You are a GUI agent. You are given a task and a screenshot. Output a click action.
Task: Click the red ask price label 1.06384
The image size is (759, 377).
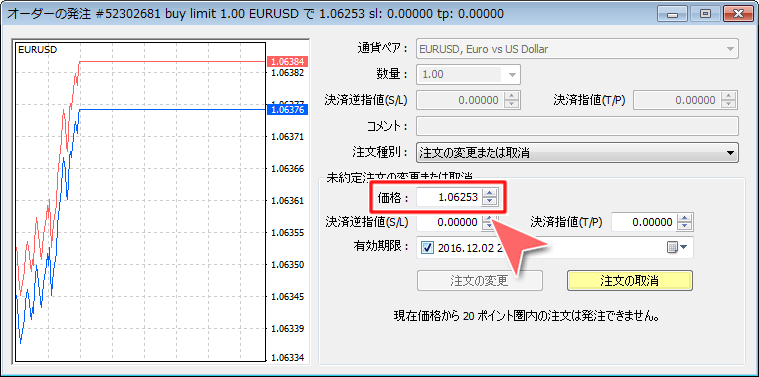coord(288,61)
